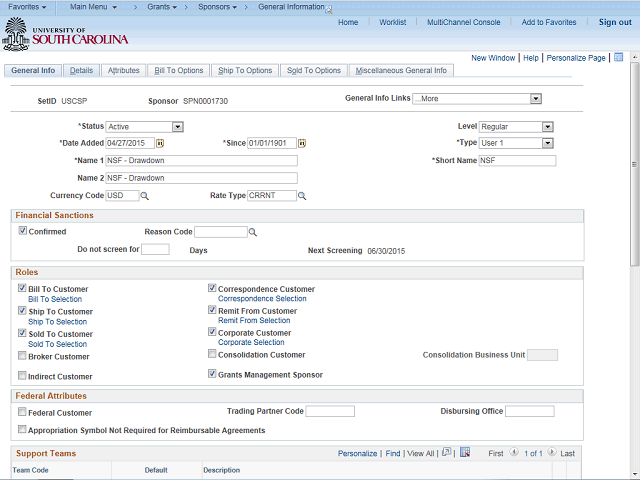Open the Miscellaneous General Info tab
The width and height of the screenshot is (640, 480).
pyautogui.click(x=402, y=71)
